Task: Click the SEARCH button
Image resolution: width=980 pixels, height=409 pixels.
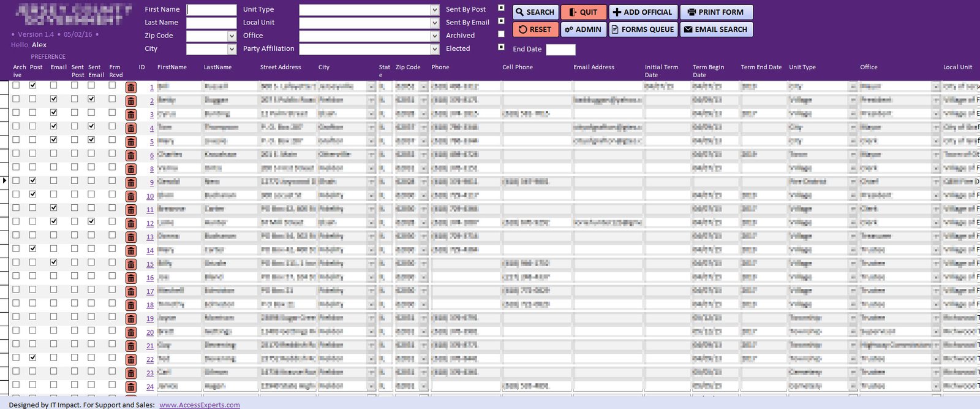Action: pos(535,12)
